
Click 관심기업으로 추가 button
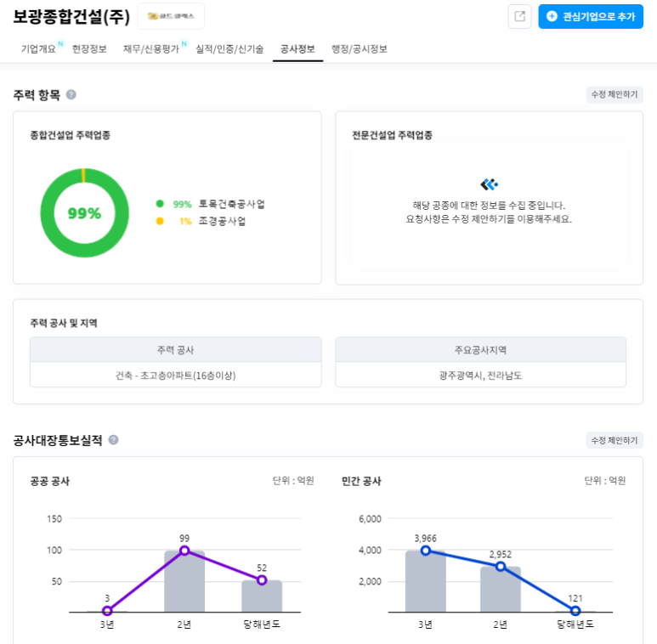coord(591,17)
